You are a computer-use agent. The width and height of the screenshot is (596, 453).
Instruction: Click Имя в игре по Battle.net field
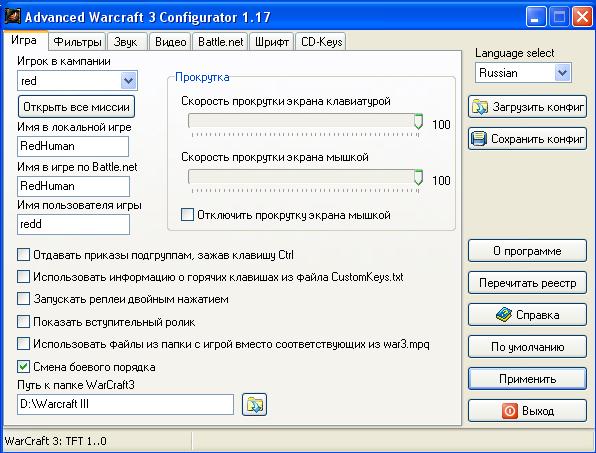point(73,186)
